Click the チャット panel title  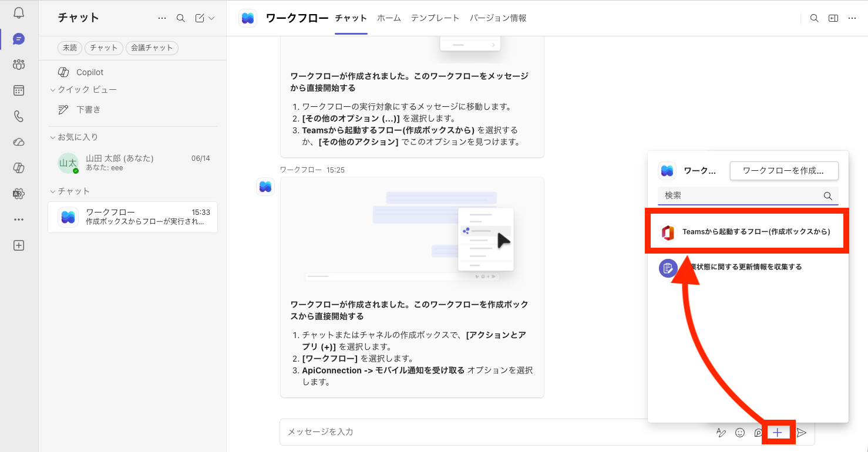pos(79,18)
